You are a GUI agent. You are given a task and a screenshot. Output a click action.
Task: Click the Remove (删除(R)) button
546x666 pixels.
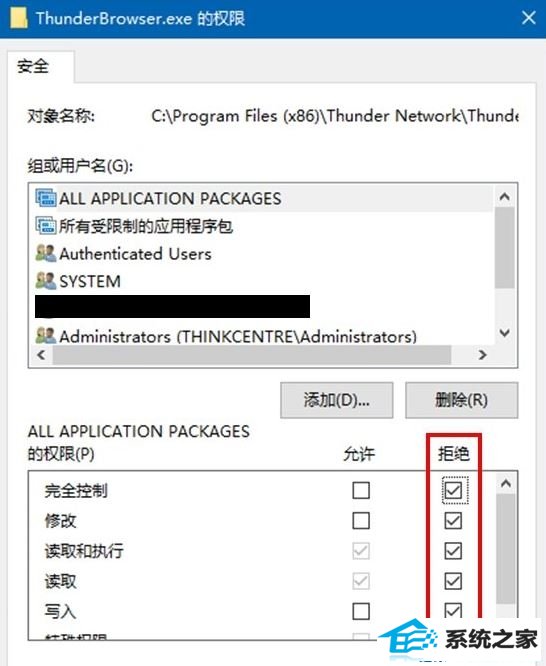tap(461, 400)
